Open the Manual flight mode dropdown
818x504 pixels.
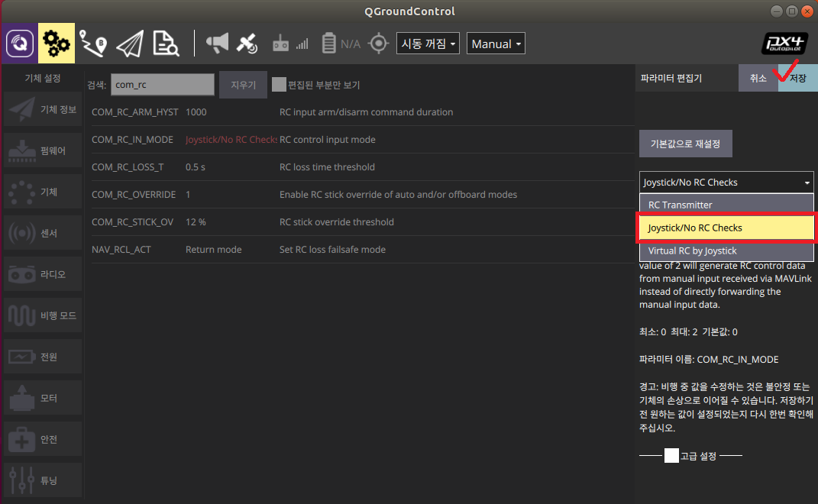tap(496, 44)
